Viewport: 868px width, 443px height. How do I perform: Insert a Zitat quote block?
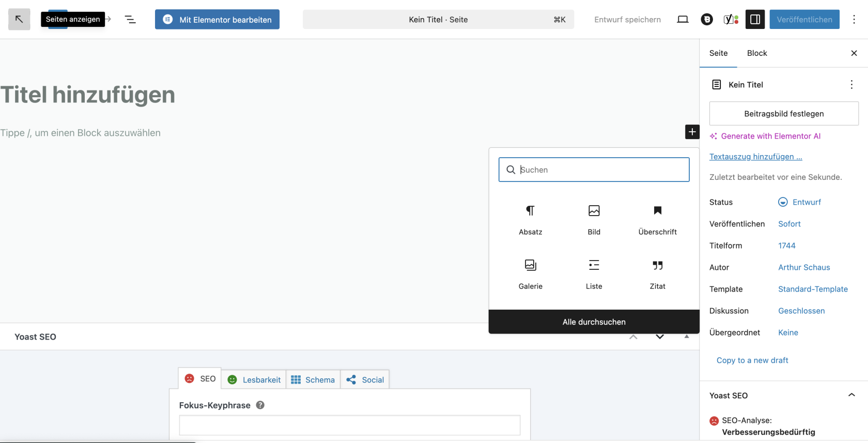click(657, 274)
